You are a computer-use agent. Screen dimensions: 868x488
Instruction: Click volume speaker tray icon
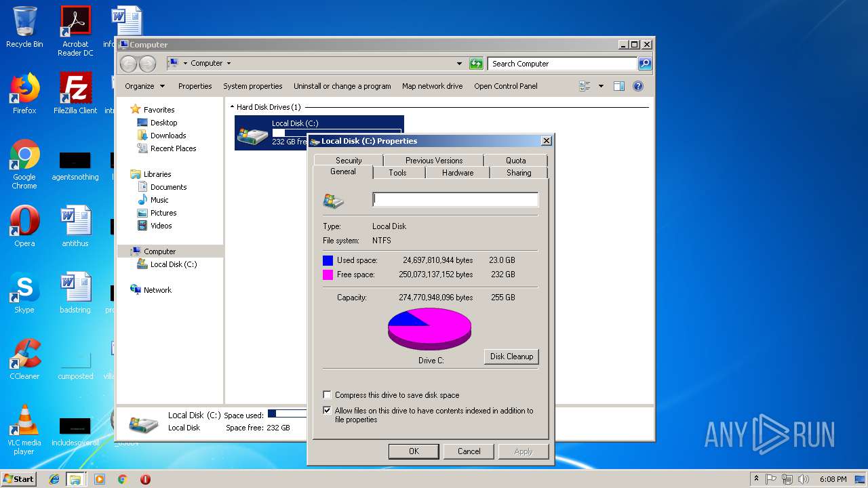(x=803, y=479)
